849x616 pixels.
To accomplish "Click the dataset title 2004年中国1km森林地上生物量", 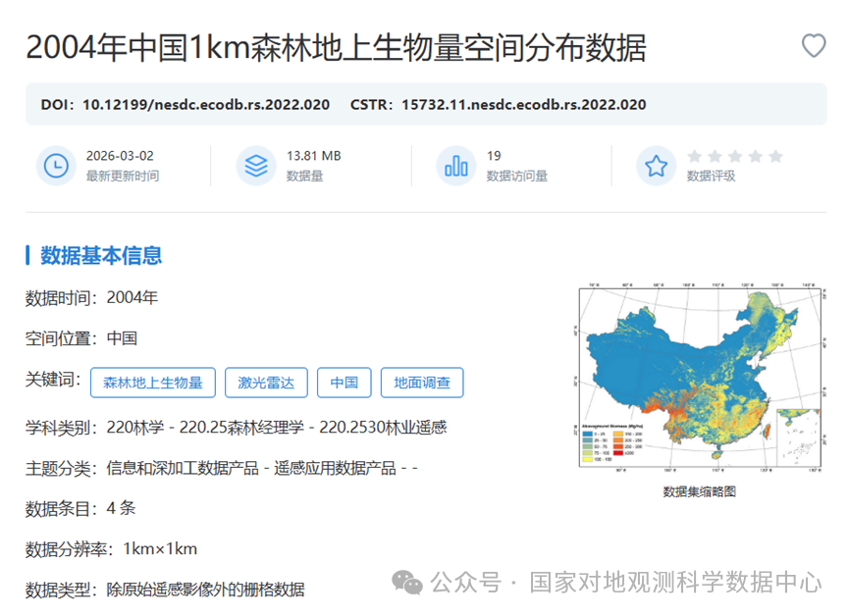I will (336, 46).
